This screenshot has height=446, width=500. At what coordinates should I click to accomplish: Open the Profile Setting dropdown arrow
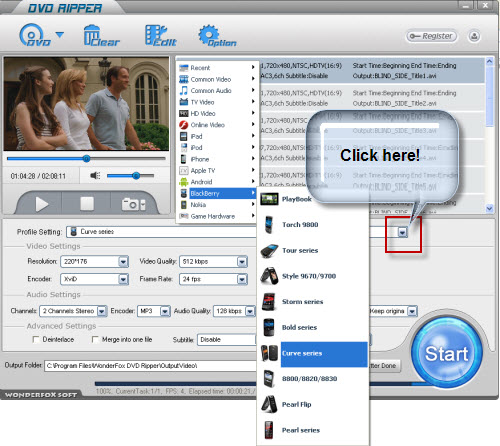coord(402,232)
